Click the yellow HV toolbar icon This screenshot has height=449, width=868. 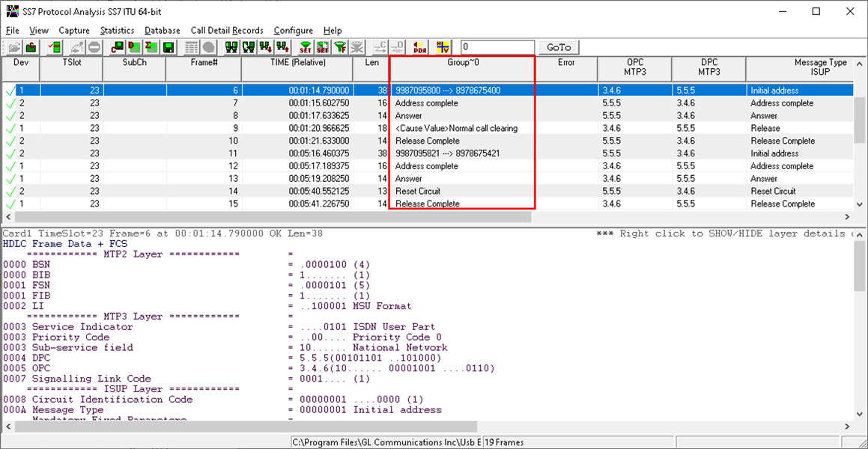coord(443,48)
